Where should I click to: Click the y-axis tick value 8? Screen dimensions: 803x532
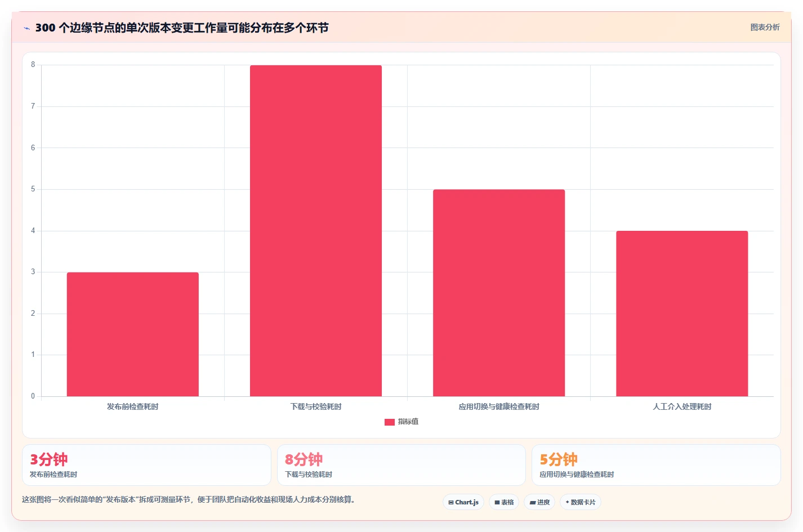(33, 65)
